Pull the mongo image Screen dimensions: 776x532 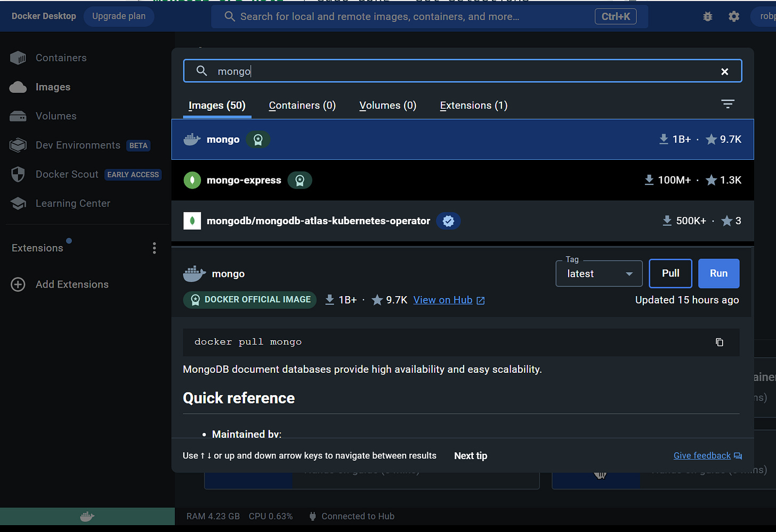pos(670,273)
